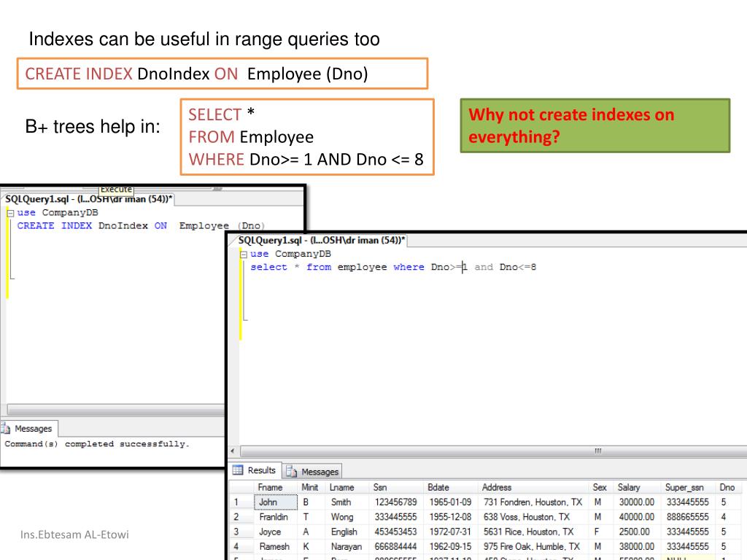747x560 pixels.
Task: Click the Salary cell "2500.00"
Action: point(638,532)
